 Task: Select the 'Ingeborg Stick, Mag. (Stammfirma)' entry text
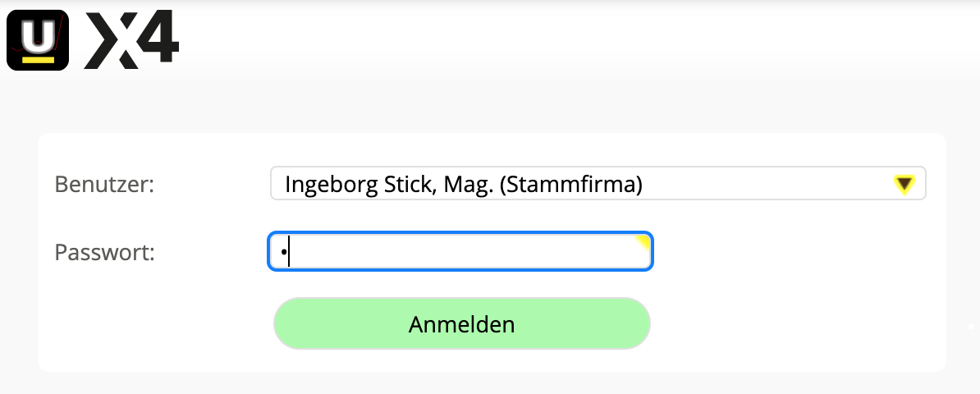[463, 185]
